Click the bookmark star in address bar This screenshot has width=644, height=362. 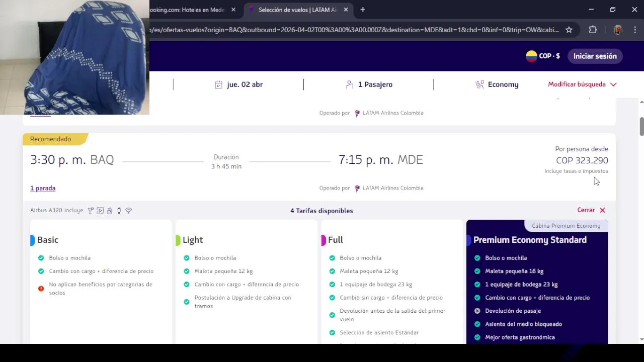click(569, 30)
